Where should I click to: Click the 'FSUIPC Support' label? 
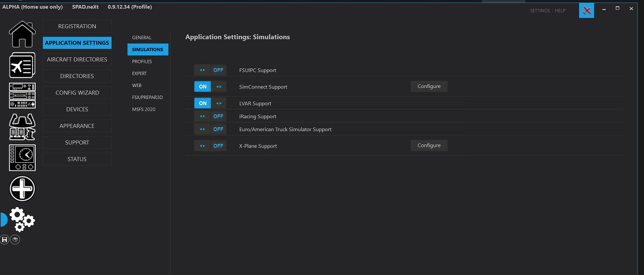(x=258, y=70)
